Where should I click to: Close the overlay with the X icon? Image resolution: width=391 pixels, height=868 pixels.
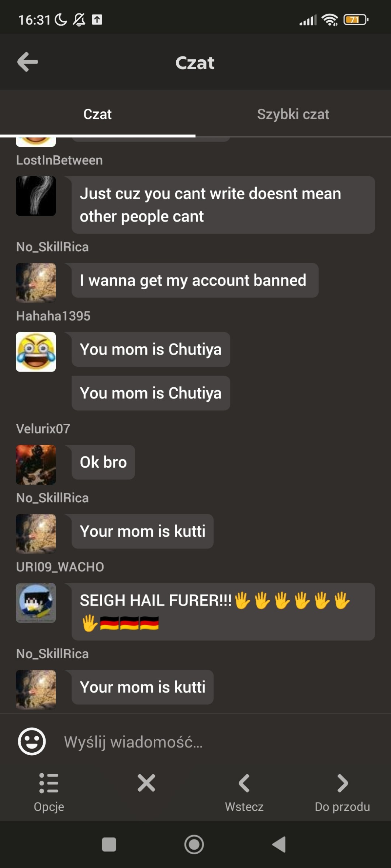[146, 783]
